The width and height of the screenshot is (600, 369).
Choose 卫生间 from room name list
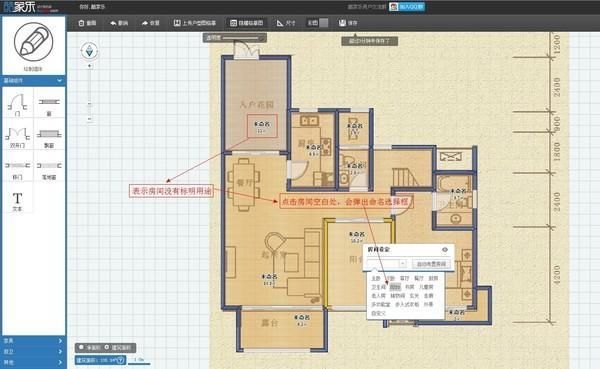coord(378,287)
